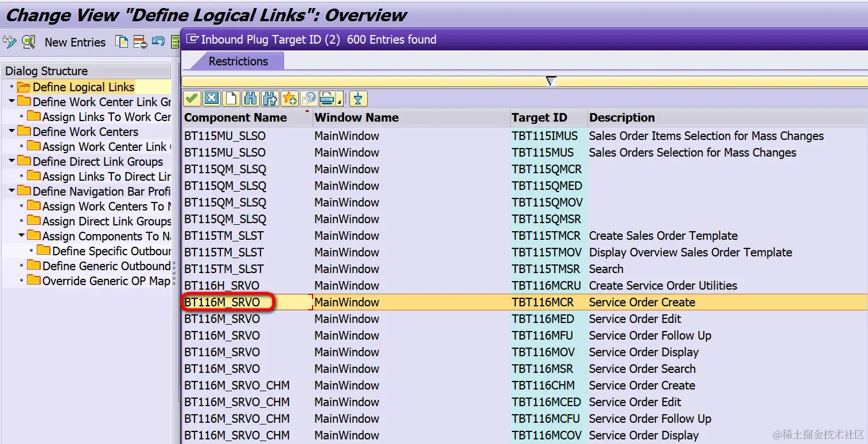The height and width of the screenshot is (444, 868).
Task: Click the Find binoculars icon
Action: [x=250, y=99]
